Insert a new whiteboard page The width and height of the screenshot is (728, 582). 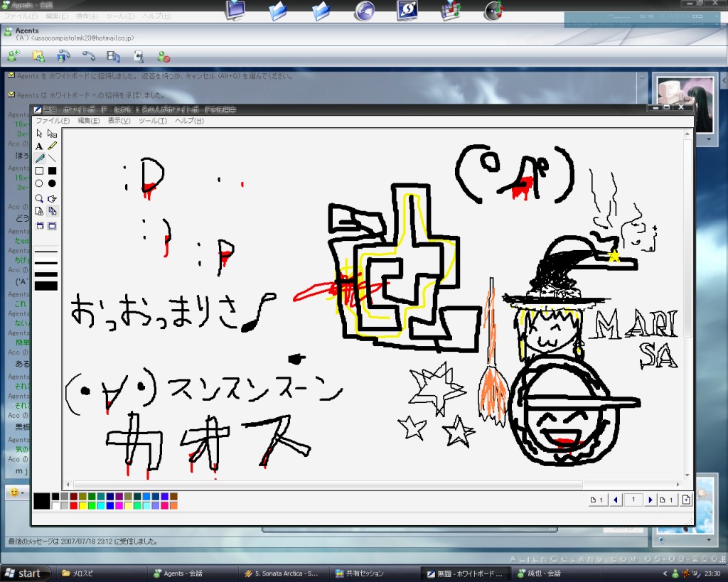(686, 500)
